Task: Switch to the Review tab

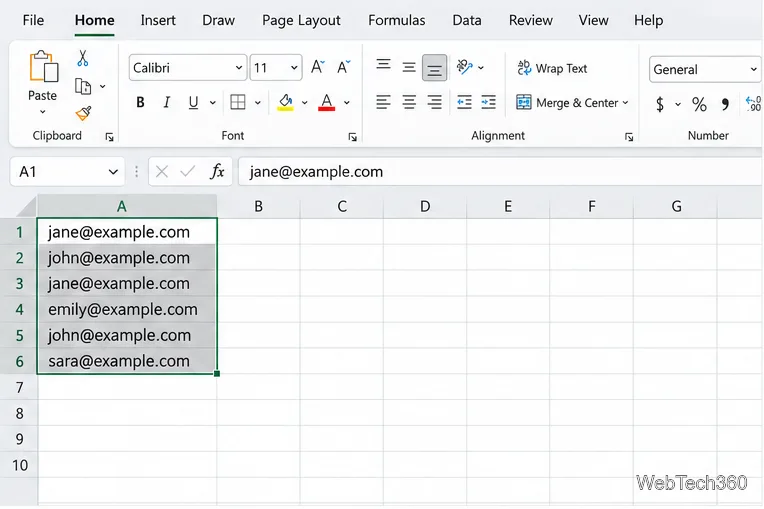Action: coord(531,20)
